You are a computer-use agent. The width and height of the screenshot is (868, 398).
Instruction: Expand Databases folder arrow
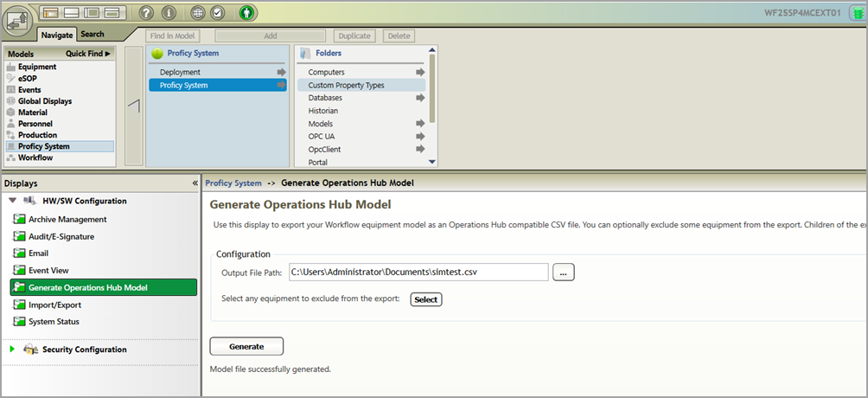(x=421, y=98)
